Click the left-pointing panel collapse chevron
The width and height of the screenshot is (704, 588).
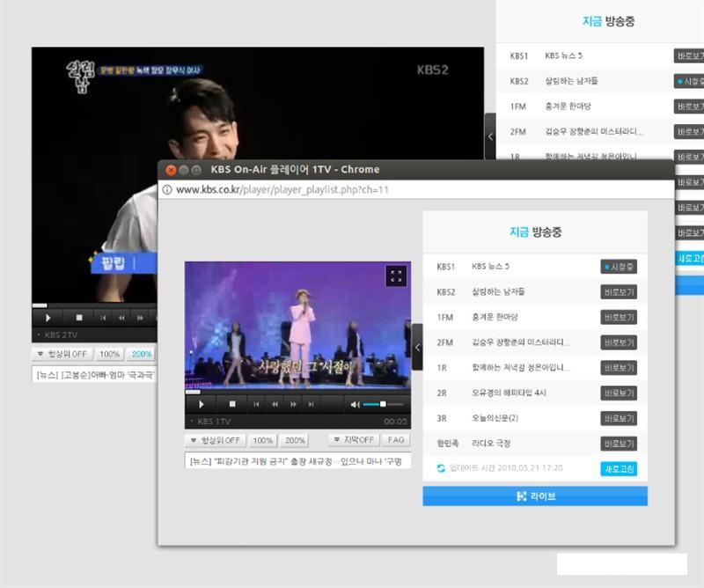point(419,347)
